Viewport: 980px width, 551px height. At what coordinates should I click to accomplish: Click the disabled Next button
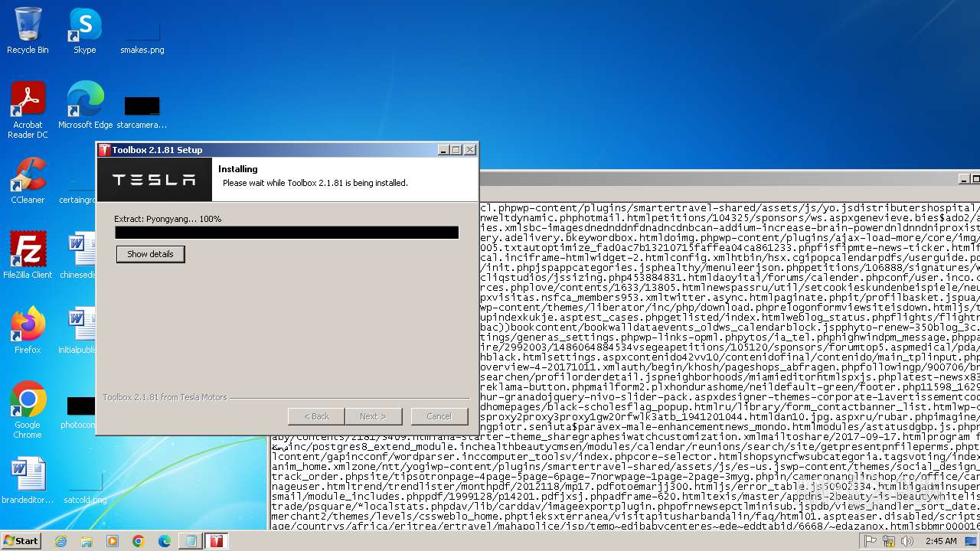373,416
